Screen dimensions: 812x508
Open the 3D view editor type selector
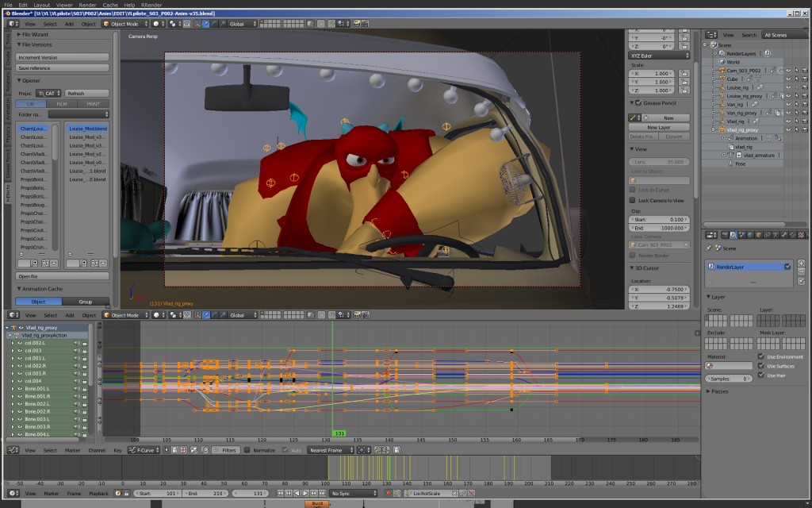[x=13, y=24]
